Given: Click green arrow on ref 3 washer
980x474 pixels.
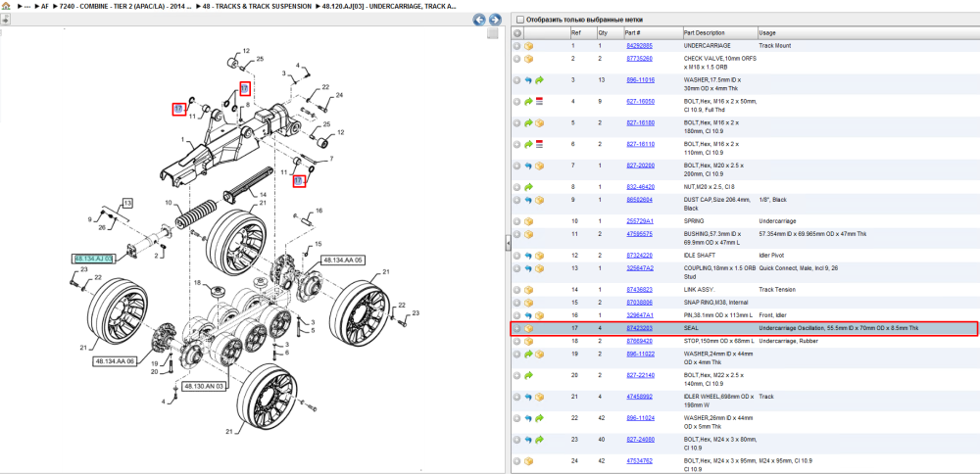Looking at the screenshot, I should tap(539, 80).
